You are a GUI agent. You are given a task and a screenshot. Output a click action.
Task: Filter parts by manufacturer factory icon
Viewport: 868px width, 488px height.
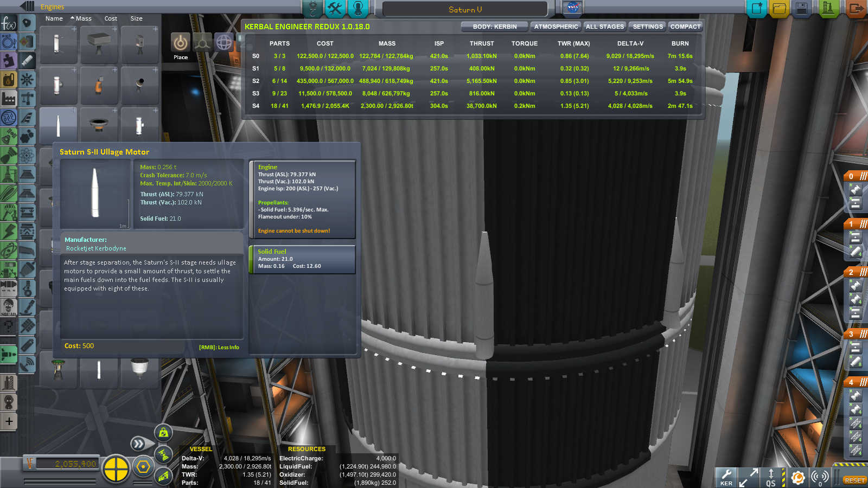click(x=9, y=98)
